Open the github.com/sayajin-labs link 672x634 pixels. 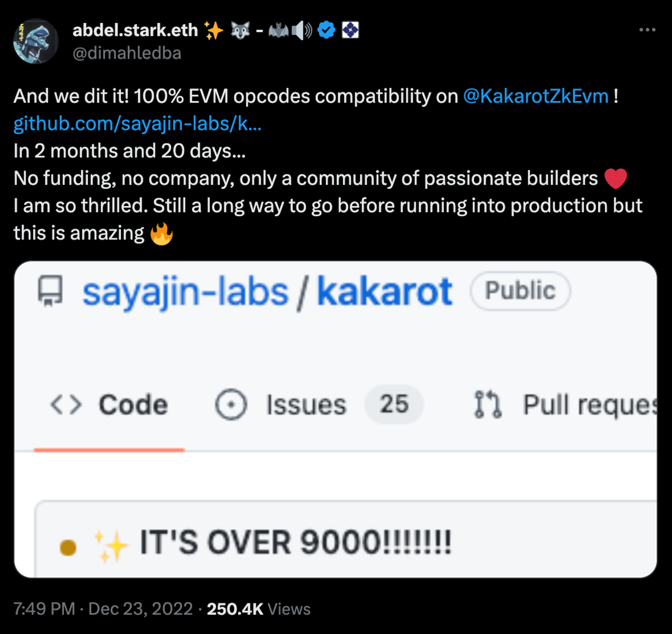coord(137,124)
